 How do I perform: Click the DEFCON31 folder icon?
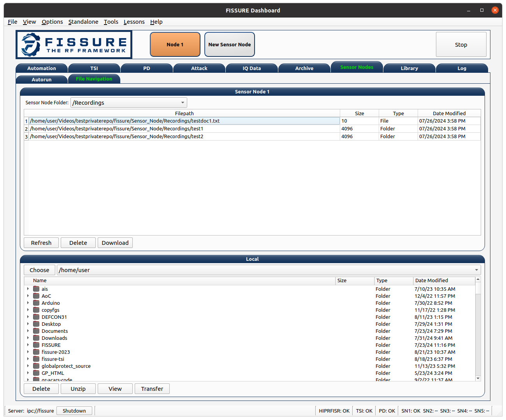coord(36,317)
